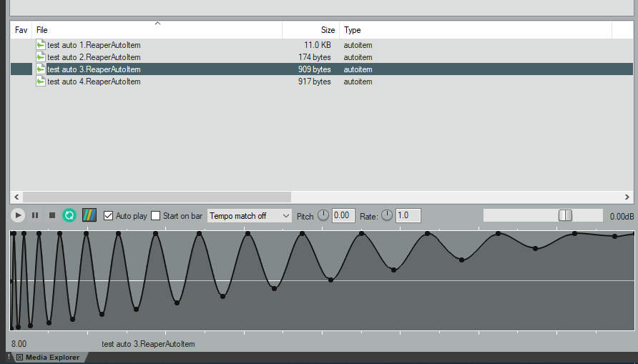Click the Rate knob

[387, 215]
